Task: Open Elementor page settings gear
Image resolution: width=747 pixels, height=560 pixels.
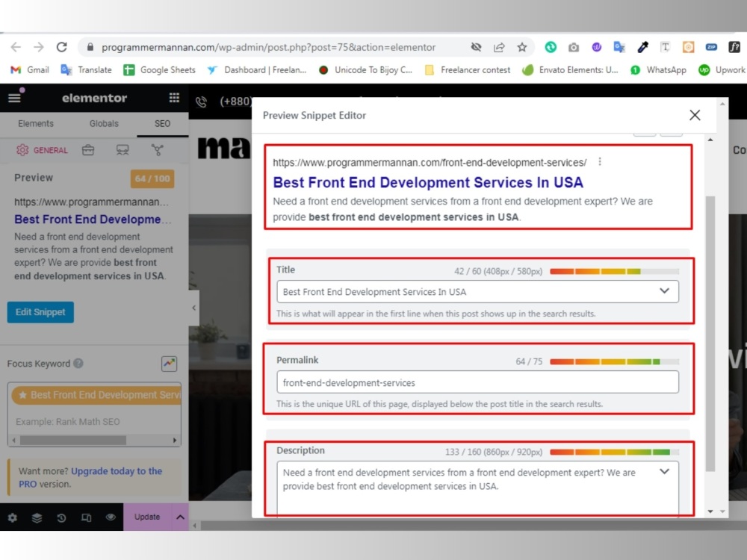Action: tap(13, 517)
